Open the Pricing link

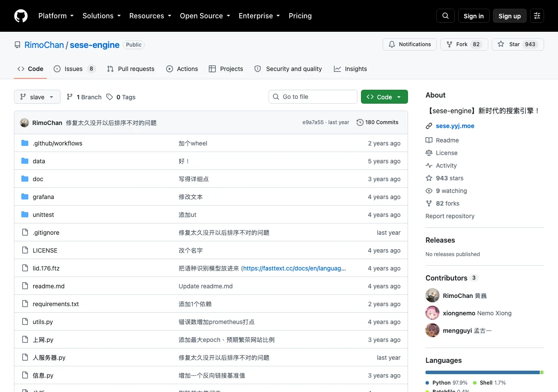click(300, 16)
